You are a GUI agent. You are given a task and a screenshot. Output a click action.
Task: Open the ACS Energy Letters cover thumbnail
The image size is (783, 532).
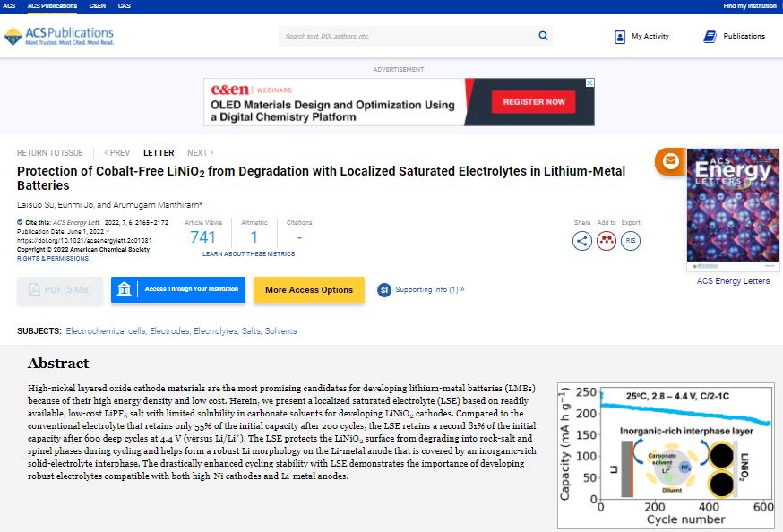tap(733, 210)
